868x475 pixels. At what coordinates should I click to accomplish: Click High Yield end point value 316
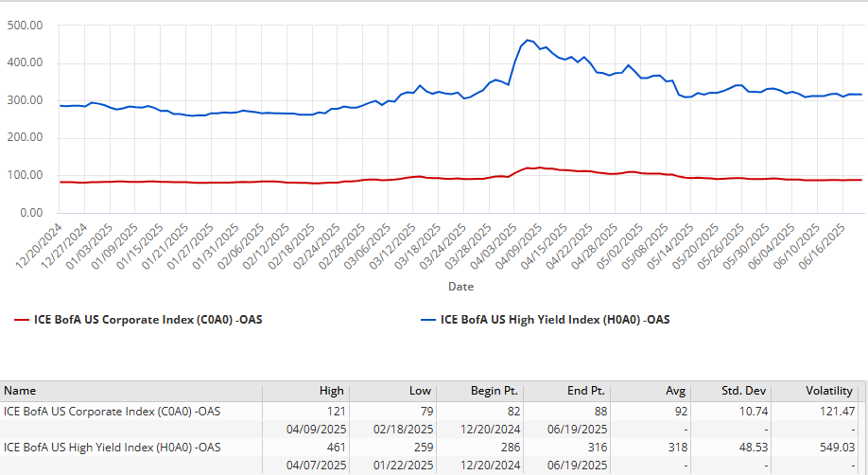coord(598,448)
